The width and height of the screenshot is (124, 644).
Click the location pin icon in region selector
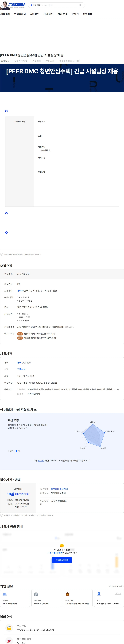[x=32, y=5]
